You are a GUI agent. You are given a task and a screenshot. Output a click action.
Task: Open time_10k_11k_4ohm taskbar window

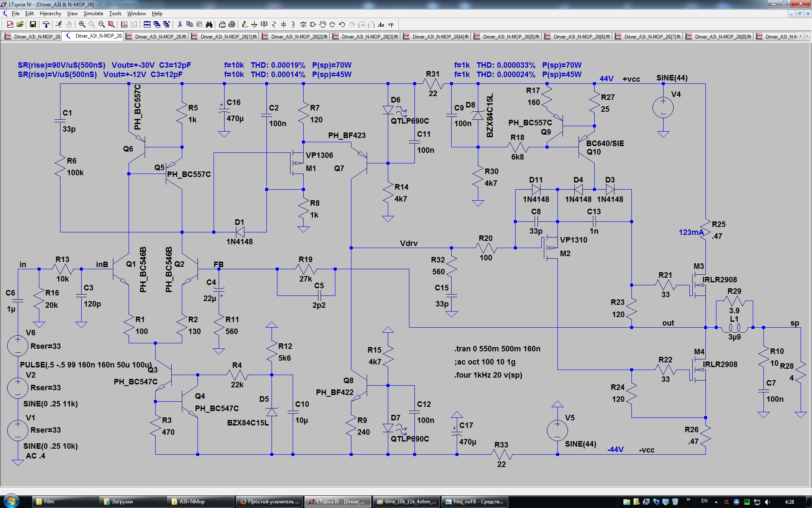(406, 502)
